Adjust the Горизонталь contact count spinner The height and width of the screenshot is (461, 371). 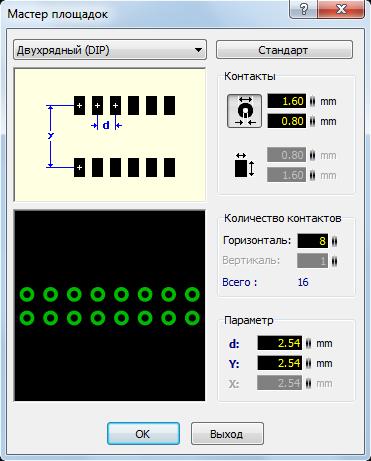[x=334, y=241]
